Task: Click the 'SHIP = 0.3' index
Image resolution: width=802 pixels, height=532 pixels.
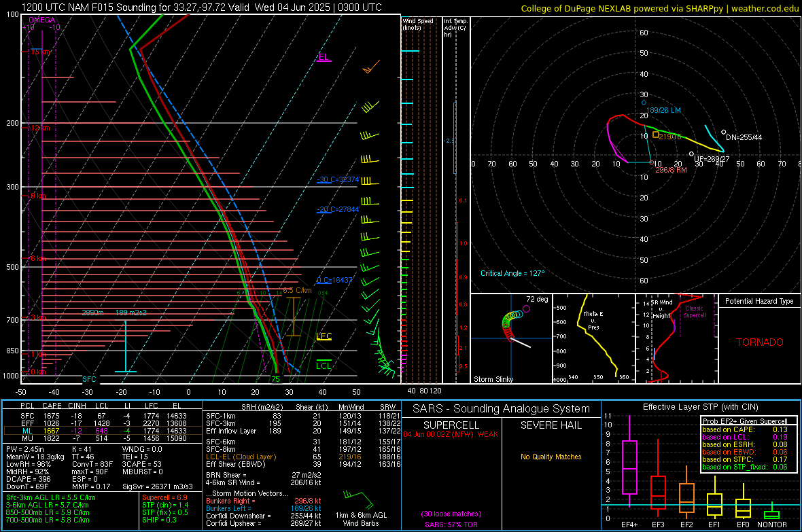Action: pyautogui.click(x=159, y=520)
